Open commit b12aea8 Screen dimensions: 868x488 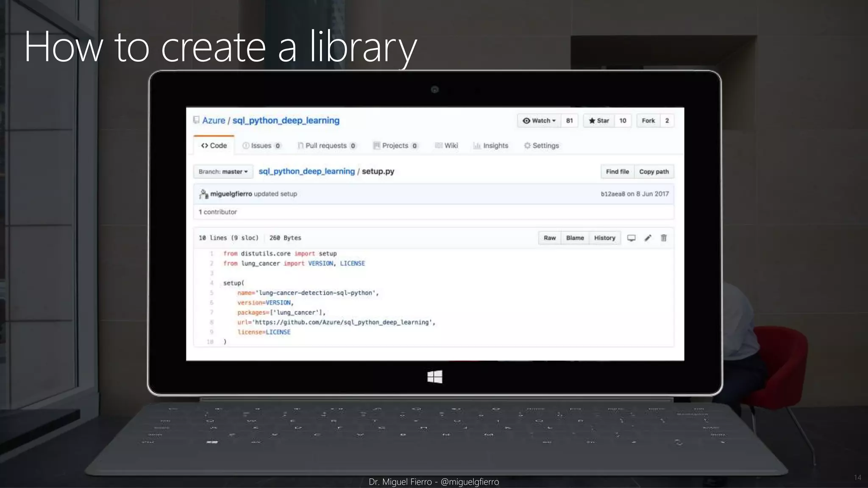613,194
